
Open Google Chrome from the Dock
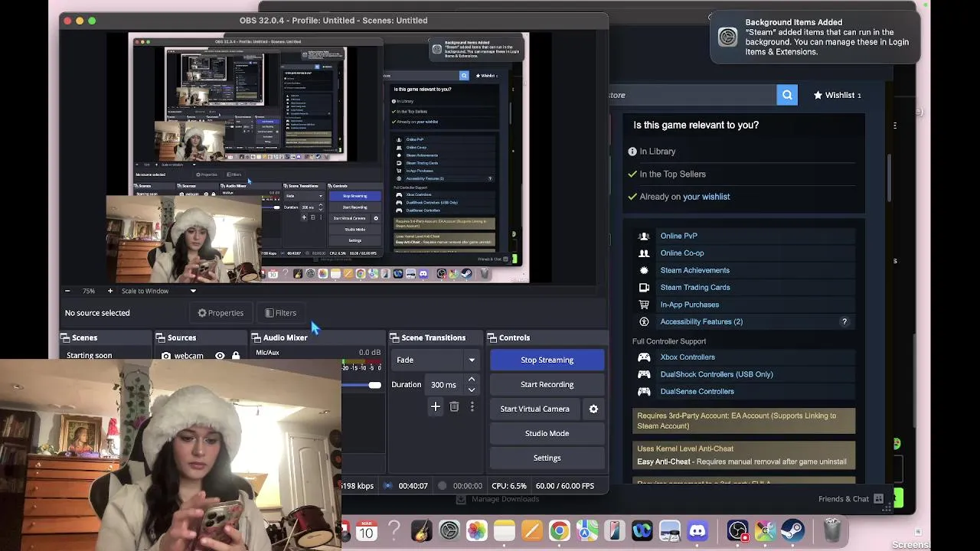coord(559,530)
